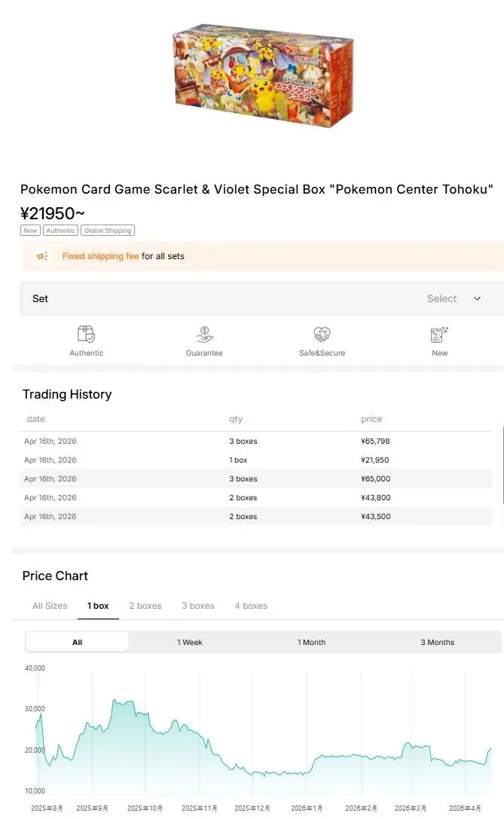Screen dimensions: 504x819
Task: Click the megaphone icon in shipping banner
Action: [42, 256]
